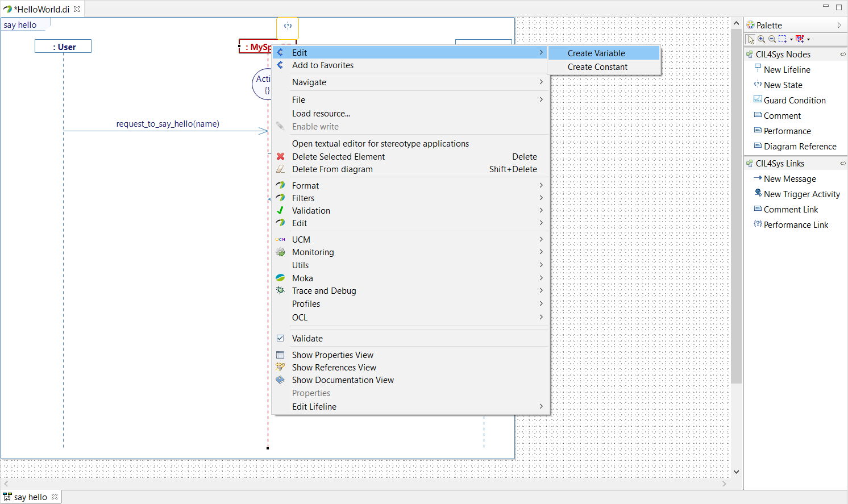Close the say hello bottom tab
The width and height of the screenshot is (848, 504).
coord(55,497)
